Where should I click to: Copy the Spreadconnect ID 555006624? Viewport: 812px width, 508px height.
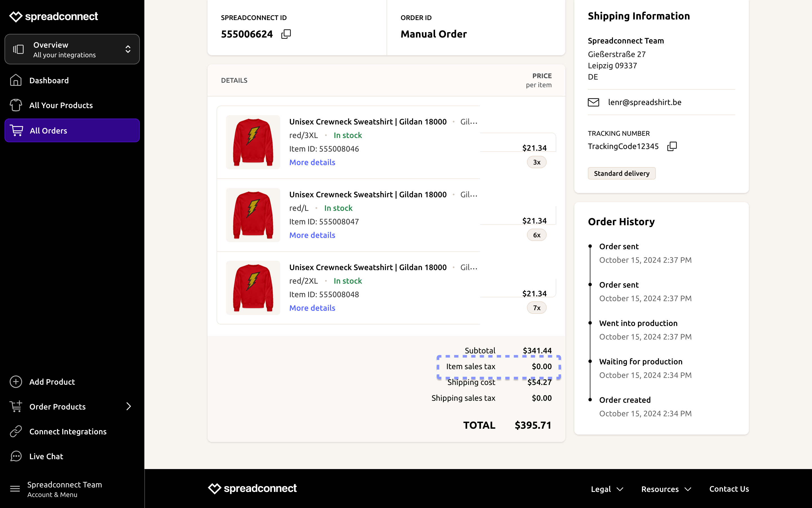click(286, 34)
